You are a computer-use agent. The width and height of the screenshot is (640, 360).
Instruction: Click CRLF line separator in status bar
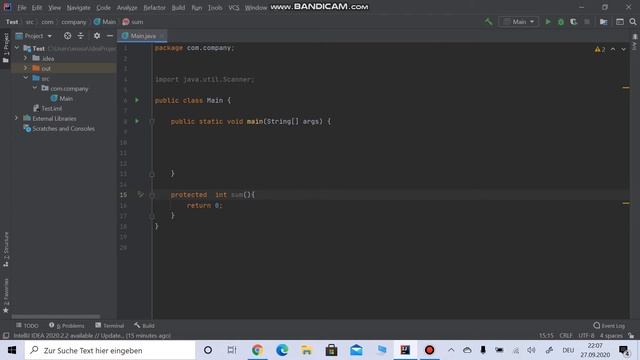pos(566,336)
